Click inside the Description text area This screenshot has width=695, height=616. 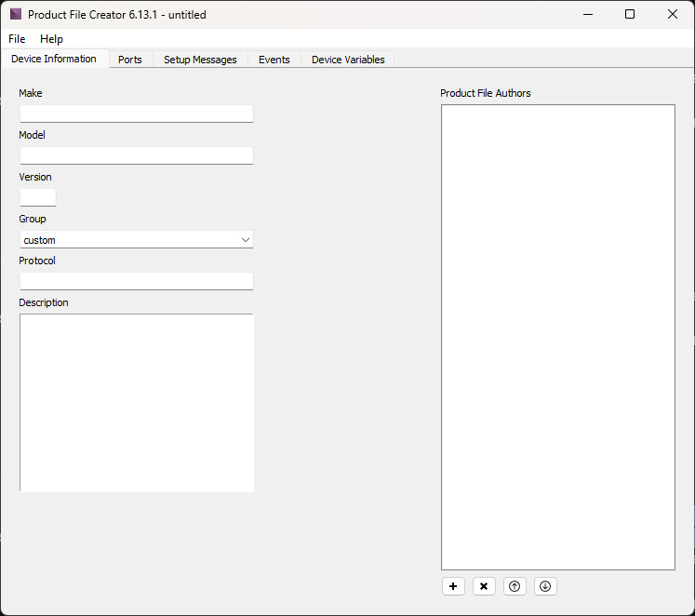coord(136,402)
